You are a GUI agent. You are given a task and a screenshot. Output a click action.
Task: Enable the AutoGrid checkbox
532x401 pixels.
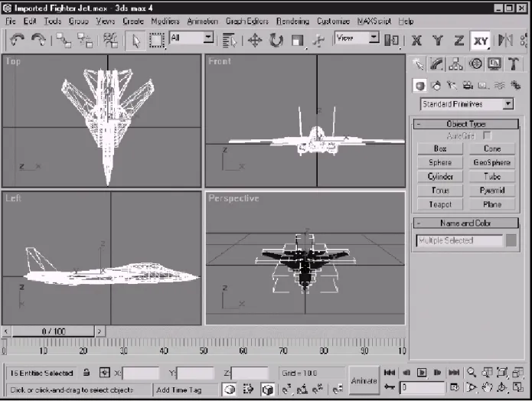[487, 135]
